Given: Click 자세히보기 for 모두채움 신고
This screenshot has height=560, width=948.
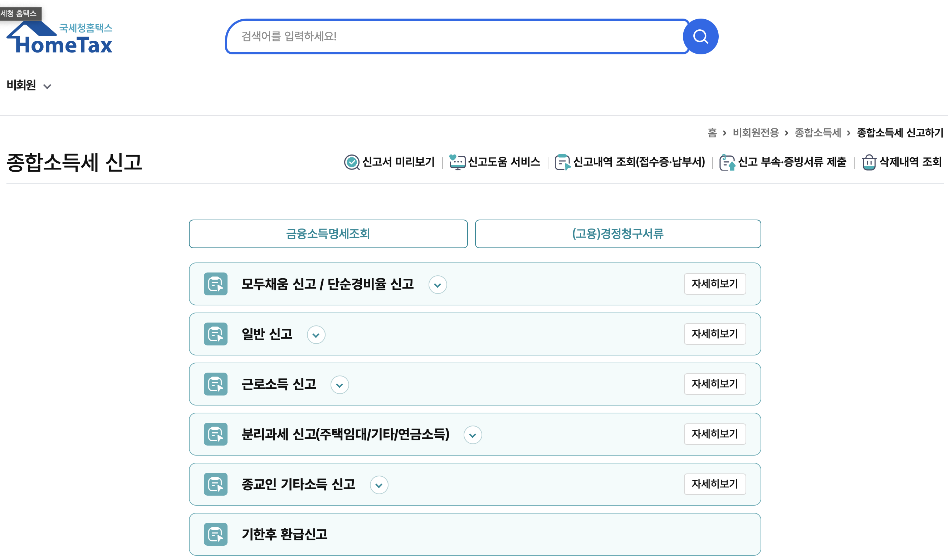Looking at the screenshot, I should pyautogui.click(x=715, y=284).
